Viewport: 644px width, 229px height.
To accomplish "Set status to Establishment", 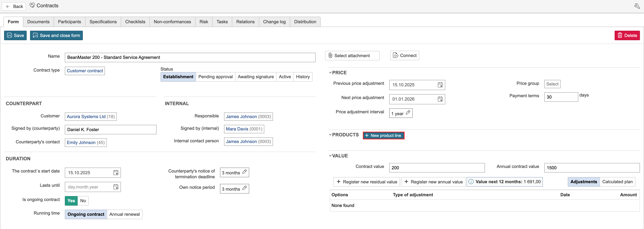I will (x=178, y=77).
